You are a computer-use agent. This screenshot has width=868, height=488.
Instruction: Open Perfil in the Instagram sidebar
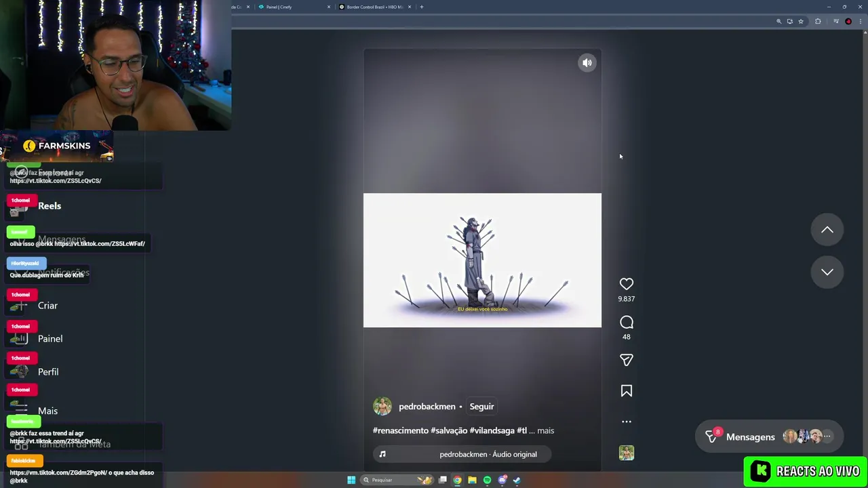pyautogui.click(x=48, y=372)
